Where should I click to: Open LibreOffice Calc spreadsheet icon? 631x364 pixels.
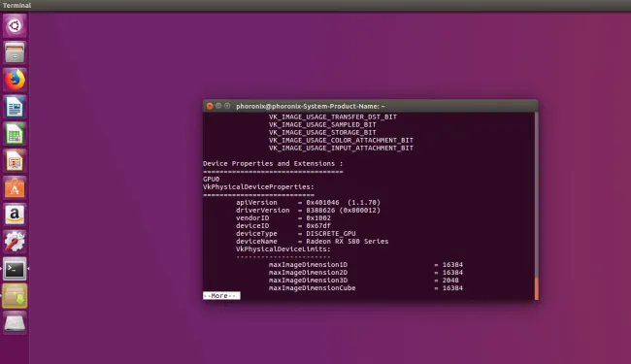coord(15,134)
